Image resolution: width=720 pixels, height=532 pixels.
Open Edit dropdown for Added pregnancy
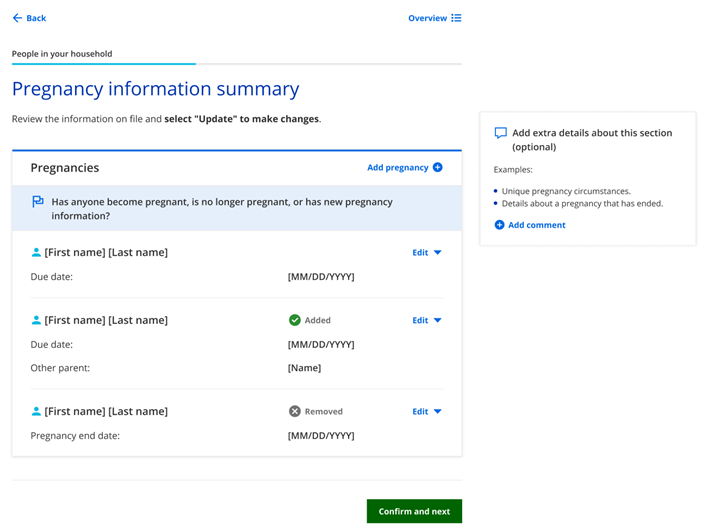pyautogui.click(x=427, y=321)
